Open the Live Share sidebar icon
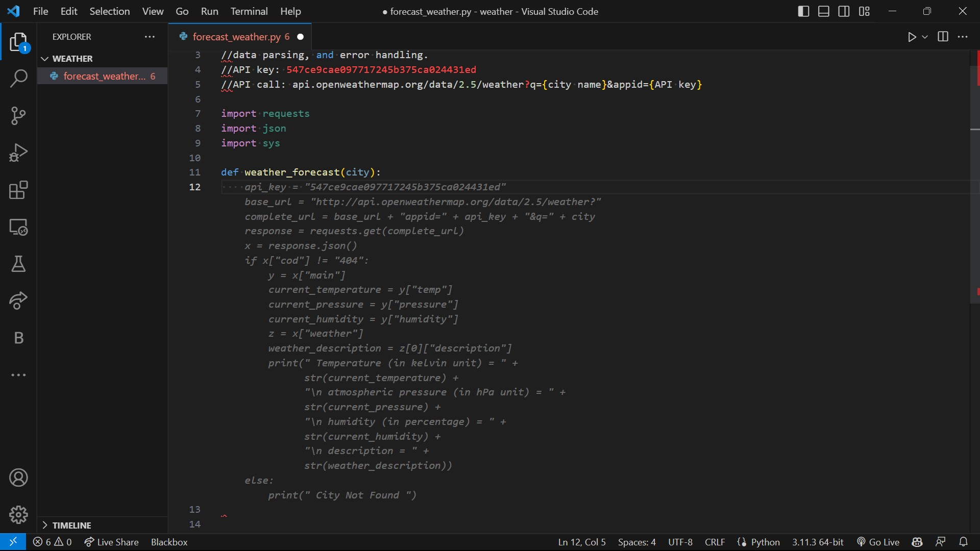The width and height of the screenshot is (980, 551). point(19,301)
